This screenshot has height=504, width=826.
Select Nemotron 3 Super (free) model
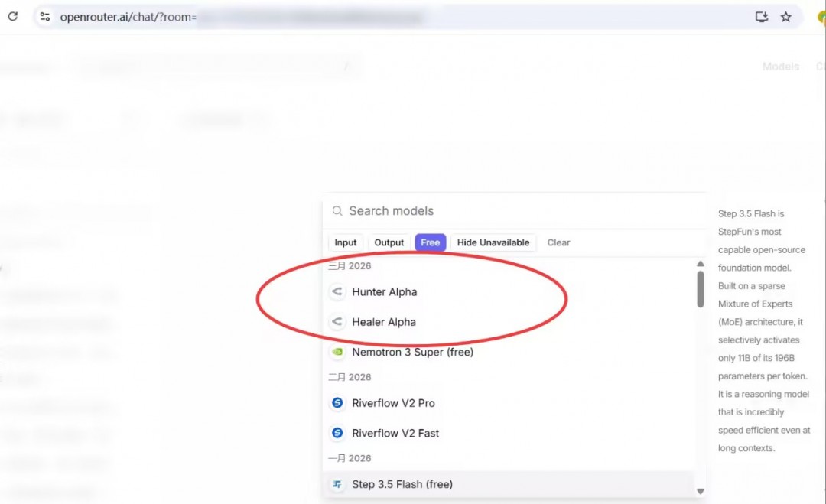coord(509,352)
